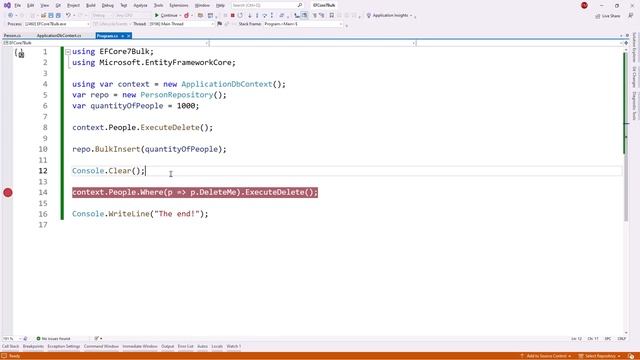This screenshot has height=360, width=640.
Task: Click the Restart debugging icon
Action: (240, 16)
